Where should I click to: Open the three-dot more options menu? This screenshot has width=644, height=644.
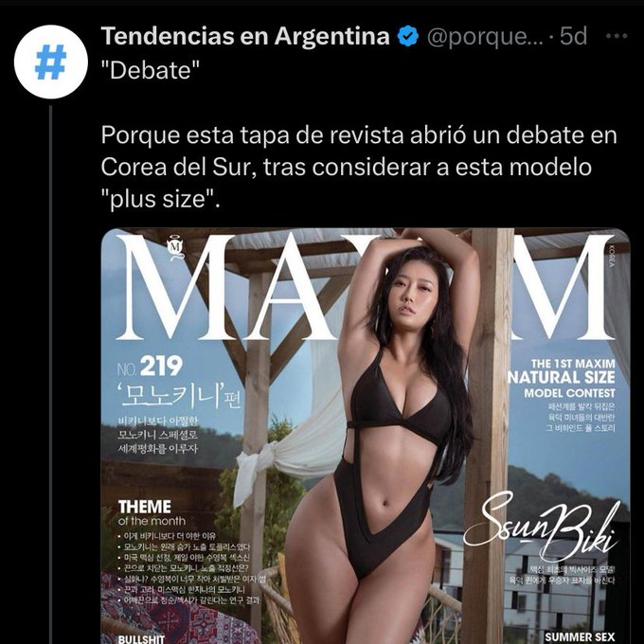click(x=617, y=36)
